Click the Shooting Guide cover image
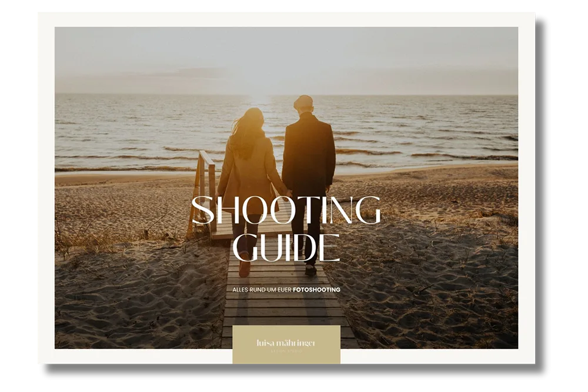 [x=286, y=188]
